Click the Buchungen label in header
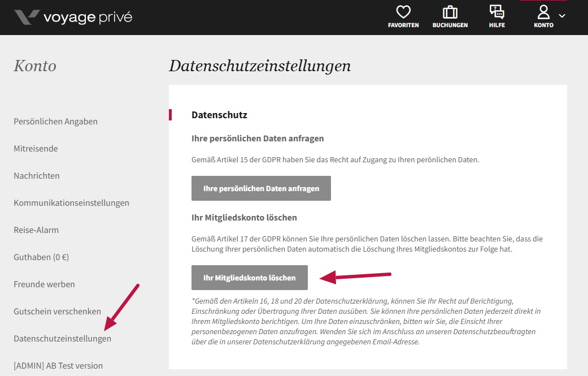Screen dimensions: 588x376 point(450,25)
